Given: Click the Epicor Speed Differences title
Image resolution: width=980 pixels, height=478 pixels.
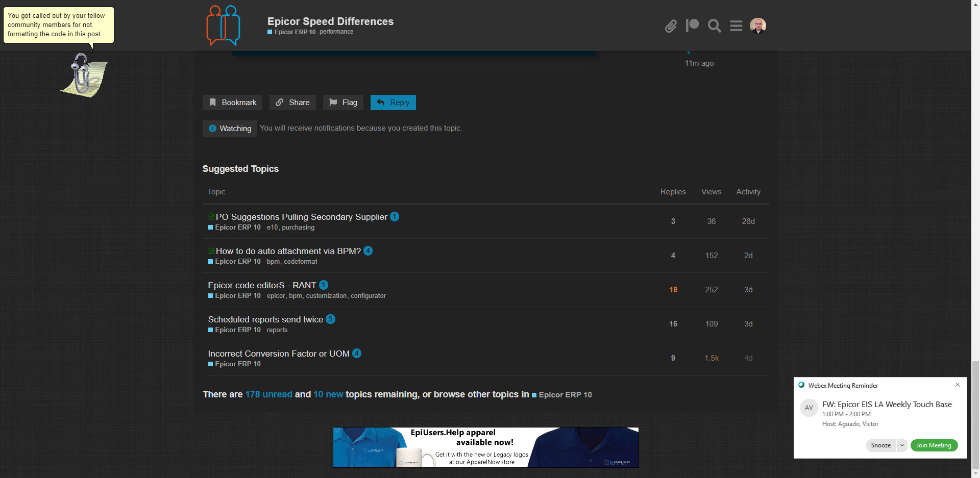Looking at the screenshot, I should (x=330, y=21).
